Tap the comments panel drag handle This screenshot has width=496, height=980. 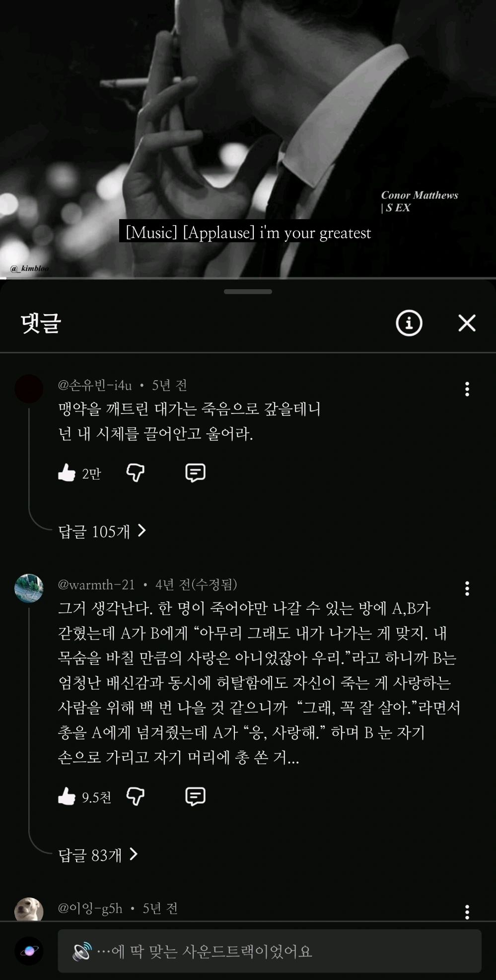coord(248,292)
